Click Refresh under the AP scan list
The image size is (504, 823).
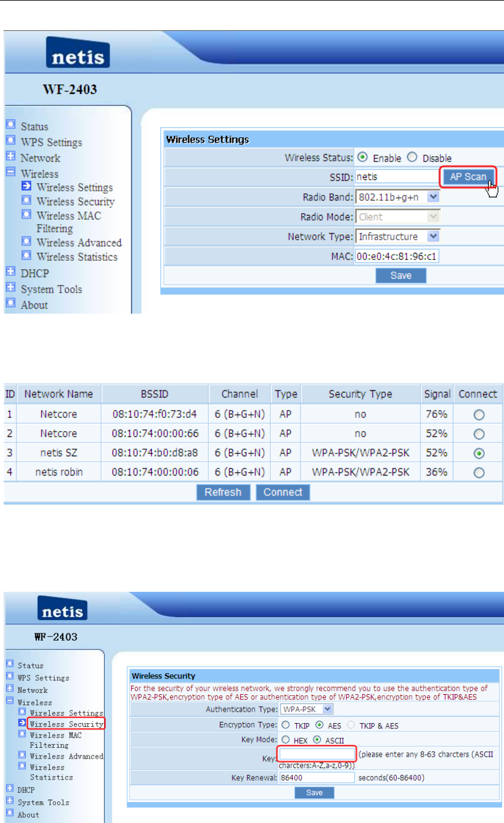[223, 492]
